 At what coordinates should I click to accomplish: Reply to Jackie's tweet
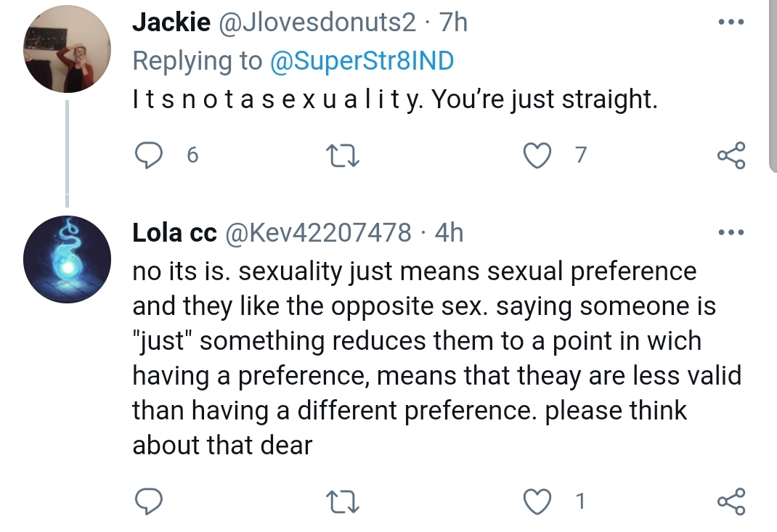point(149,155)
